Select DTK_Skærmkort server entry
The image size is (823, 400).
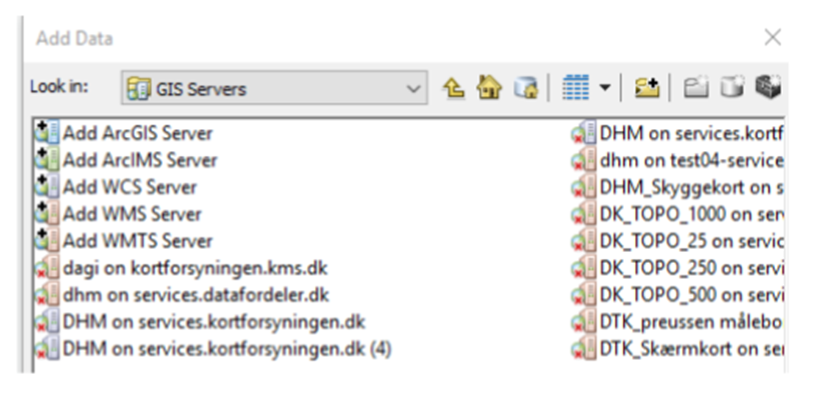point(677,348)
